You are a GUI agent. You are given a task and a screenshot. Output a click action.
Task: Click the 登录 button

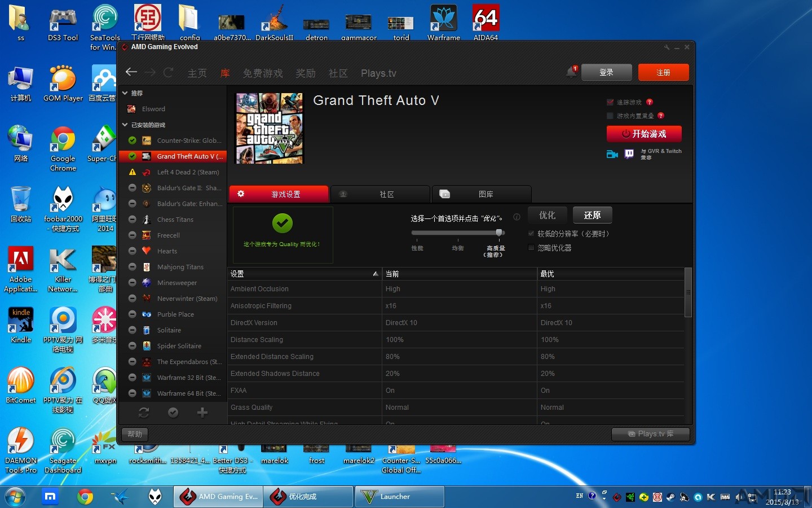[607, 72]
